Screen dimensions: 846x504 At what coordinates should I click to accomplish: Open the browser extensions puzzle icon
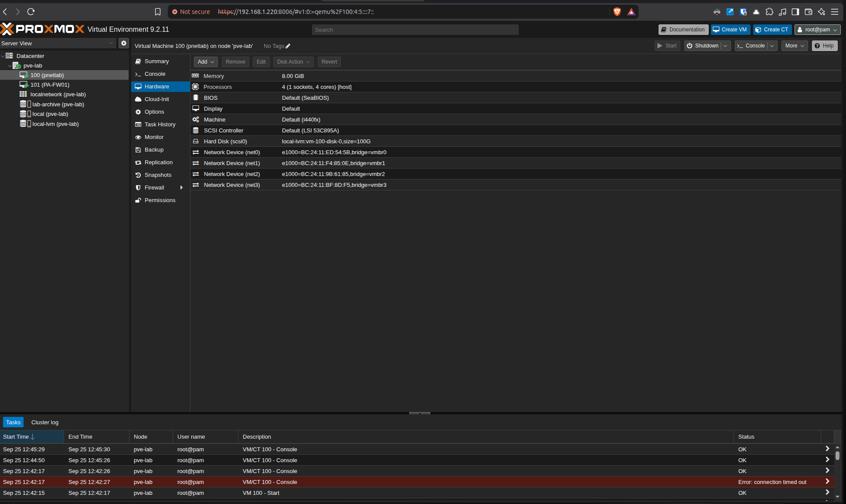coord(769,12)
